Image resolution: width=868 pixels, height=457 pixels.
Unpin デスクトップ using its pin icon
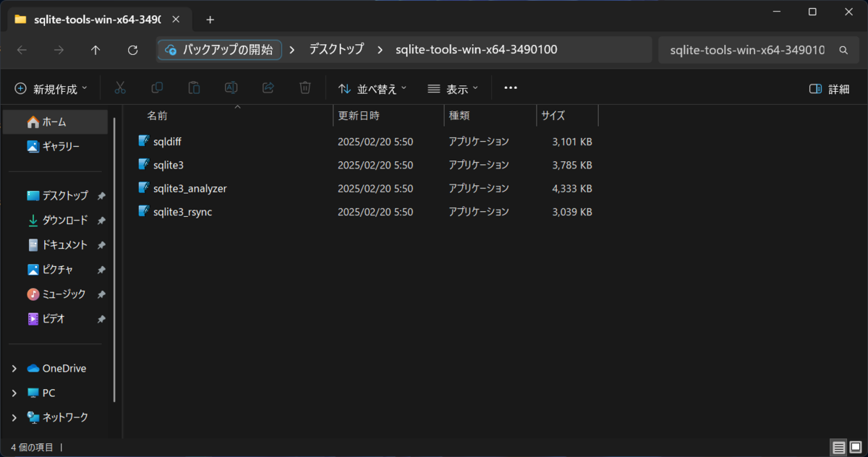101,196
